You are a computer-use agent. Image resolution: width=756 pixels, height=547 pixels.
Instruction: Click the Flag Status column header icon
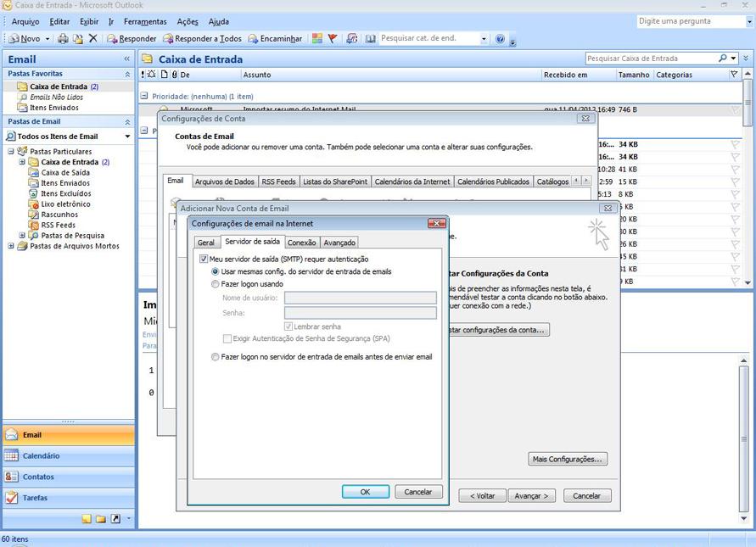(x=734, y=75)
